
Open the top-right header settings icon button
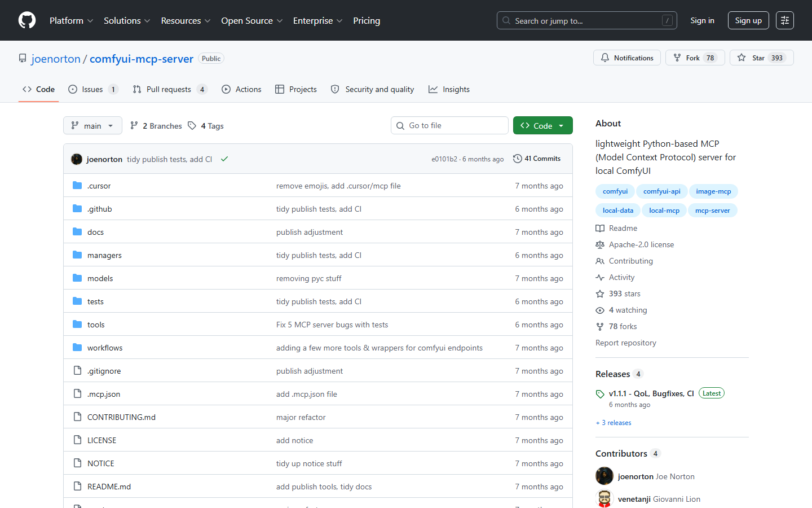(x=785, y=20)
